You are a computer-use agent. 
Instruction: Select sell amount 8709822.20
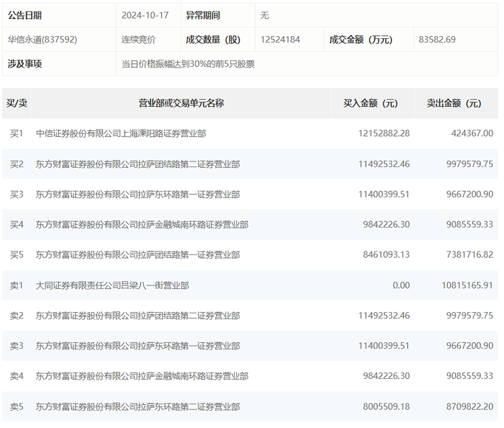pyautogui.click(x=469, y=407)
